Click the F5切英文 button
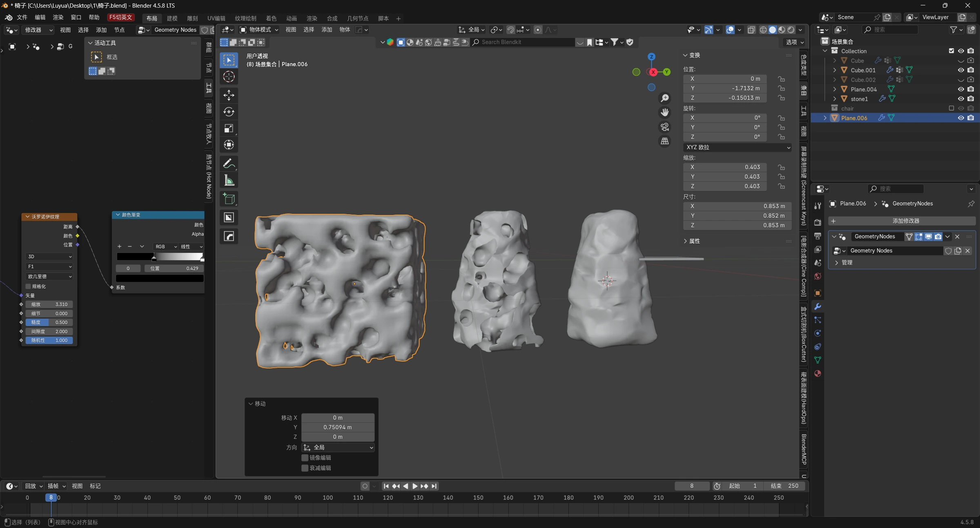980x528 pixels. 120,18
